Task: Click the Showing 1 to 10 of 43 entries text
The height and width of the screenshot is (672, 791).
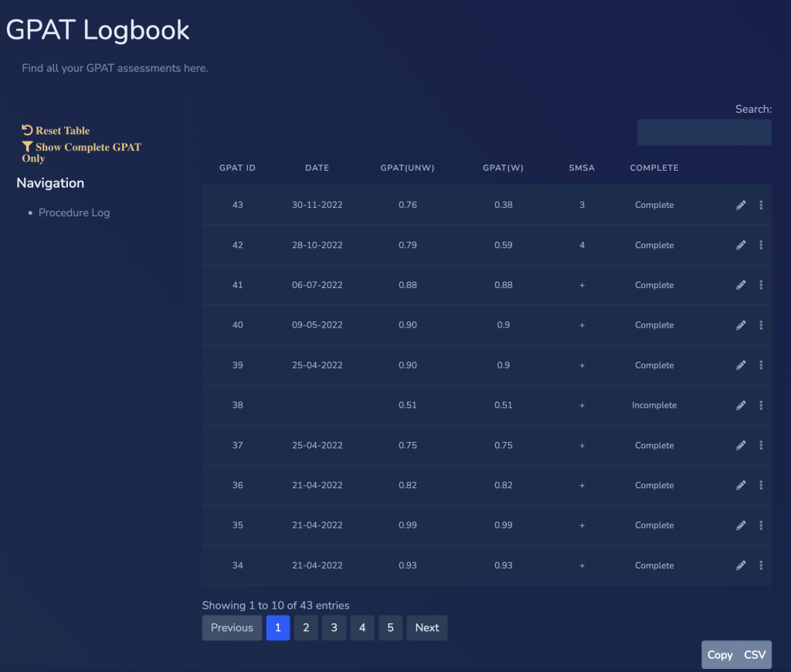Action: [x=276, y=606]
